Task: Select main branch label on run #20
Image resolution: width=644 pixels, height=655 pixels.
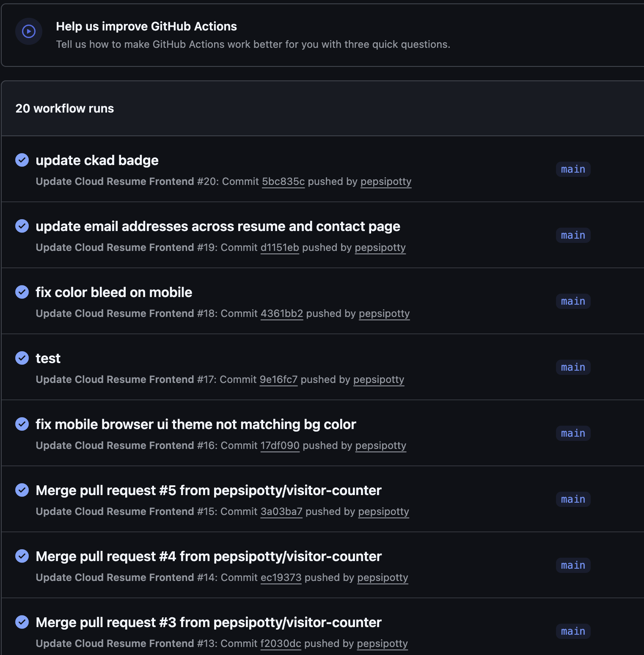Action: [573, 169]
